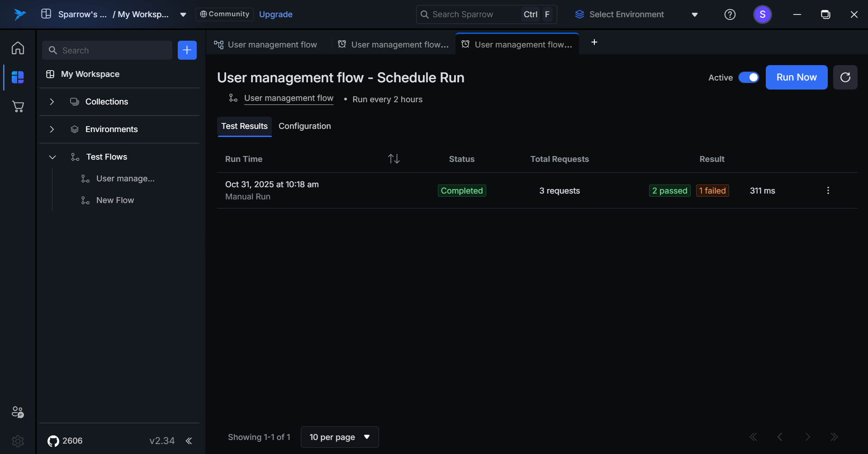Collapse the Test Flows section
The width and height of the screenshot is (868, 454).
click(52, 157)
